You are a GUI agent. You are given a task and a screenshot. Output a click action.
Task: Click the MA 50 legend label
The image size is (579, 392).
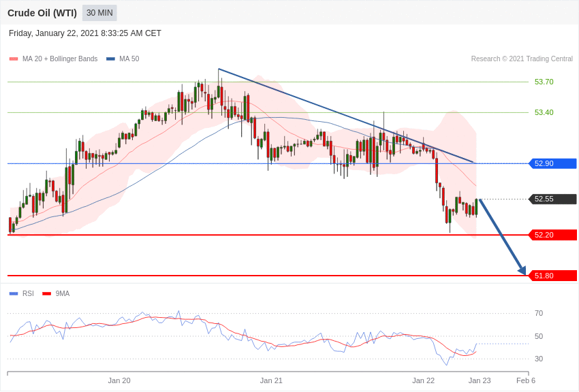129,59
